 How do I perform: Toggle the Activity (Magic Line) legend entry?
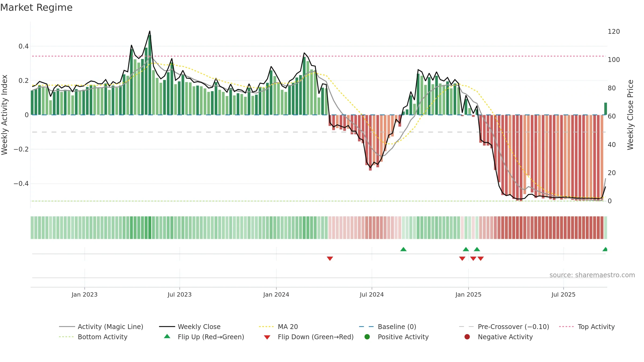[101, 327]
